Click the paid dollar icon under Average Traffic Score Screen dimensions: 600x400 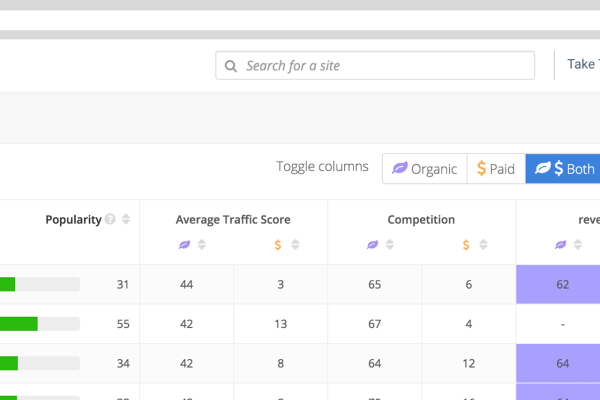pos(277,245)
